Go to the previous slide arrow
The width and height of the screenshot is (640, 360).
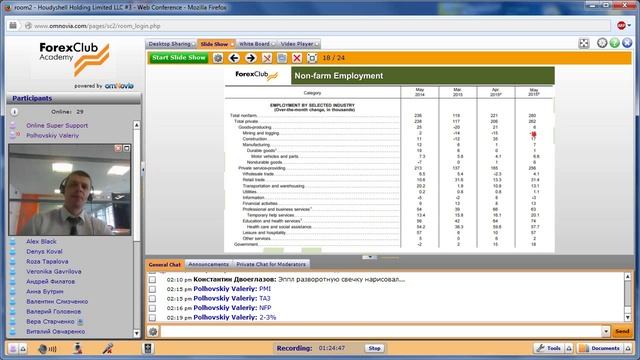pyautogui.click(x=234, y=58)
